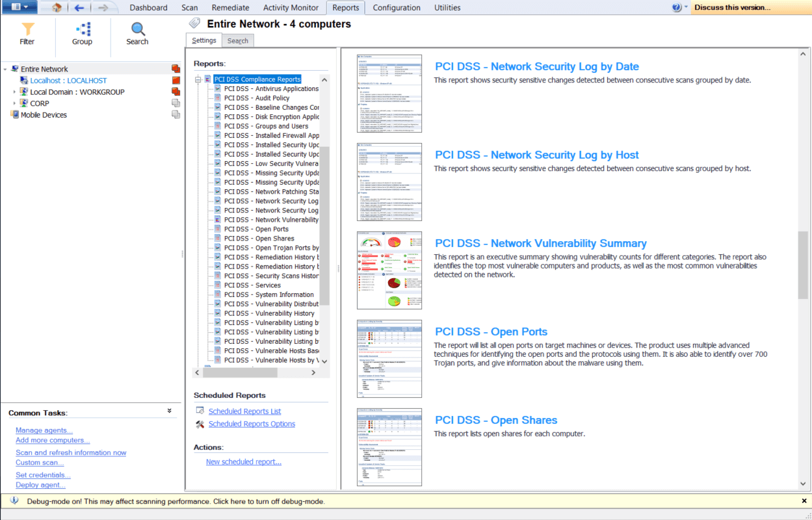Switch to the Scan tab
Viewport: 812px width, 520px height.
point(190,8)
